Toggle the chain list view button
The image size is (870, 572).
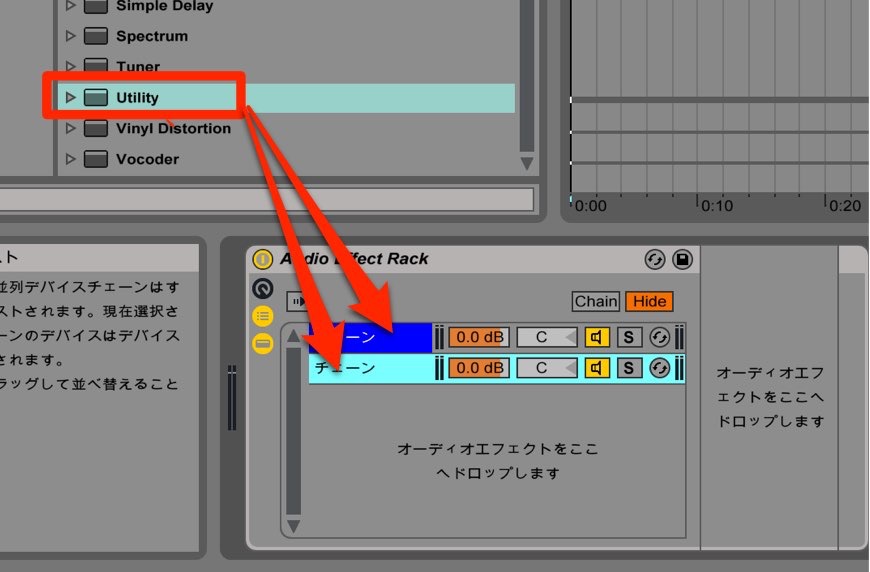[x=262, y=316]
